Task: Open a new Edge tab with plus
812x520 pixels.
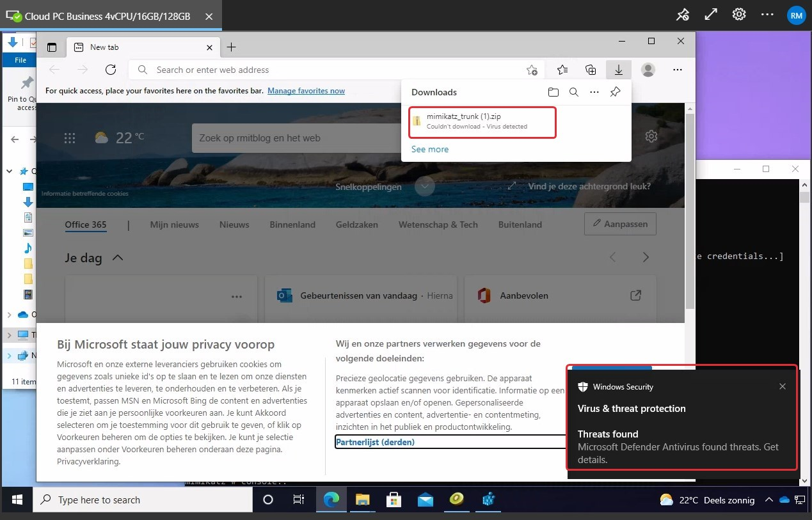Action: [x=232, y=47]
